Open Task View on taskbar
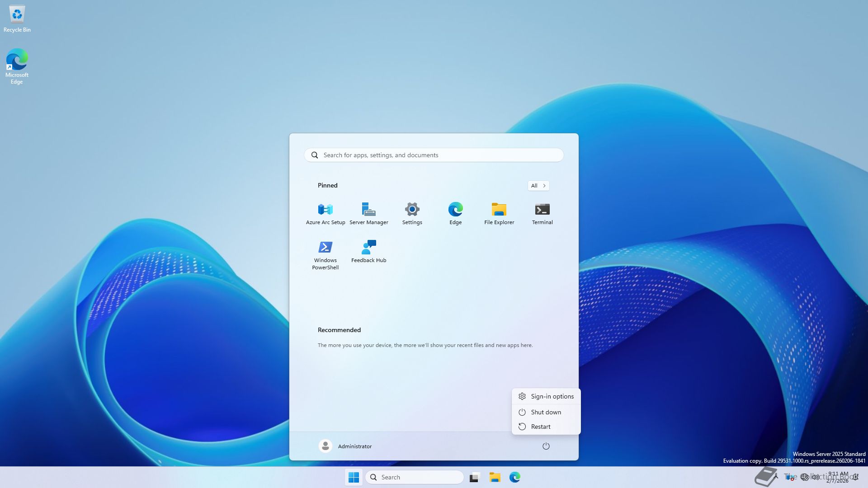The width and height of the screenshot is (868, 488). click(474, 477)
